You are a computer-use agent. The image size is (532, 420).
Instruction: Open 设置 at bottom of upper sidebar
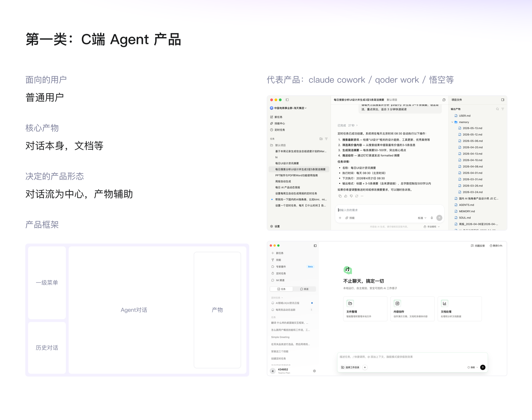tap(275, 226)
